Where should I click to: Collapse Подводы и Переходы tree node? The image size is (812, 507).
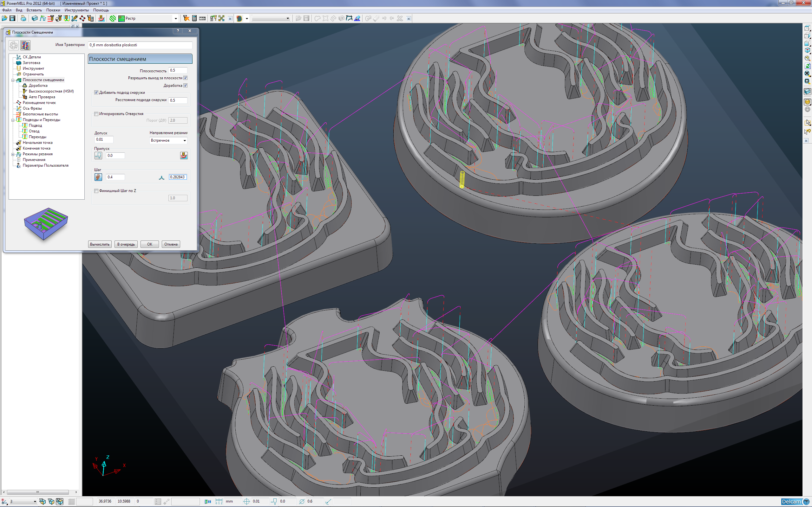(x=13, y=120)
